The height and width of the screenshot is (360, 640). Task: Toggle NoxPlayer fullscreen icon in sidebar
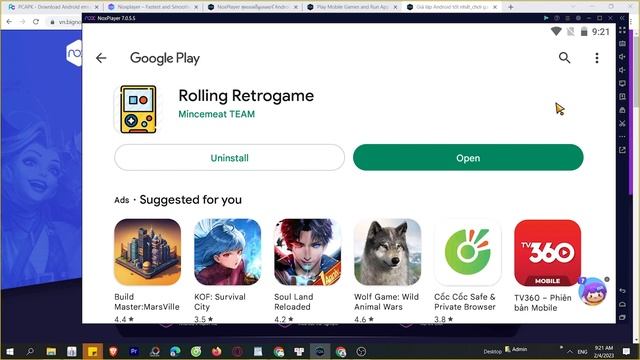[x=622, y=30]
